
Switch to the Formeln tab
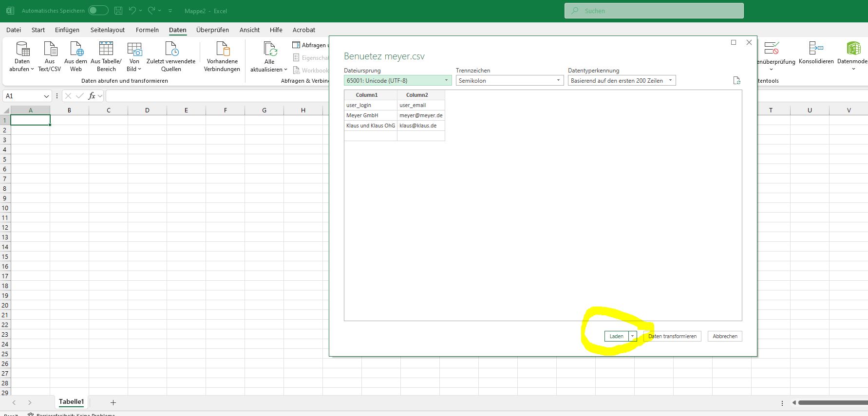tap(147, 30)
